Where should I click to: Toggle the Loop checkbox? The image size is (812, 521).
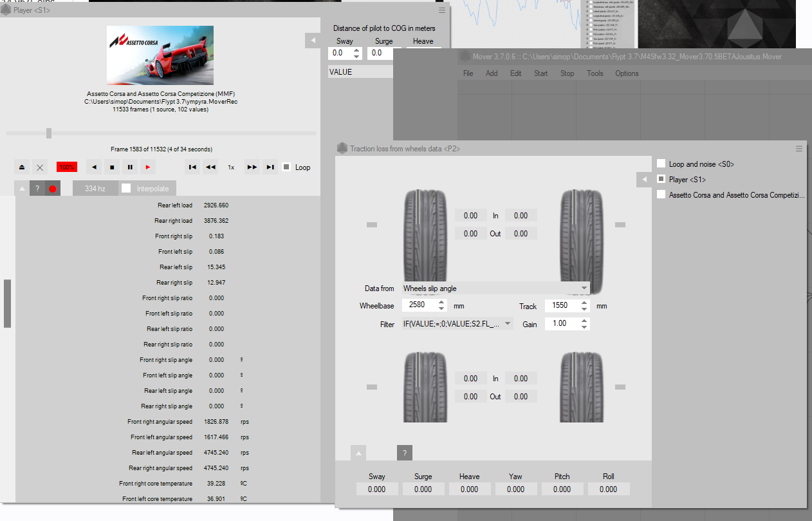(287, 167)
